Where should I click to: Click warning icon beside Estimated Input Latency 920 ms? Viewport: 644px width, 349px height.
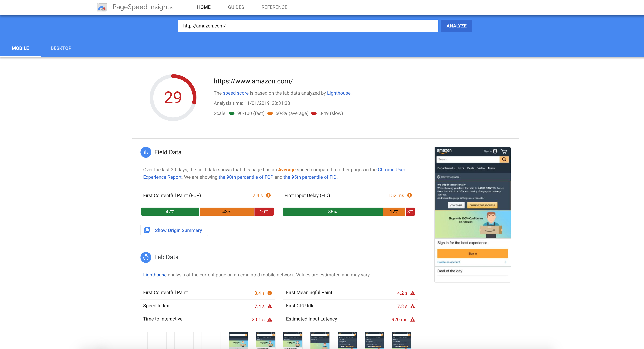point(413,319)
